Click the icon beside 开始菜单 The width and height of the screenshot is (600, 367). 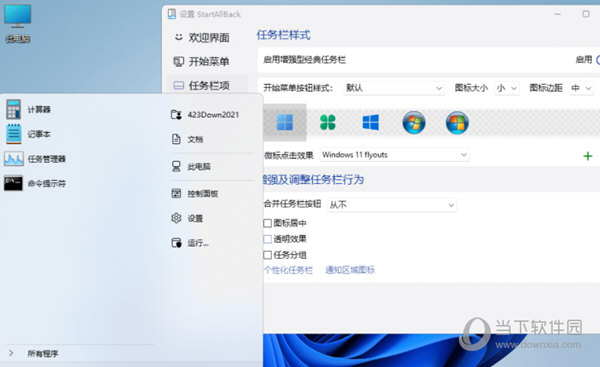coord(178,61)
